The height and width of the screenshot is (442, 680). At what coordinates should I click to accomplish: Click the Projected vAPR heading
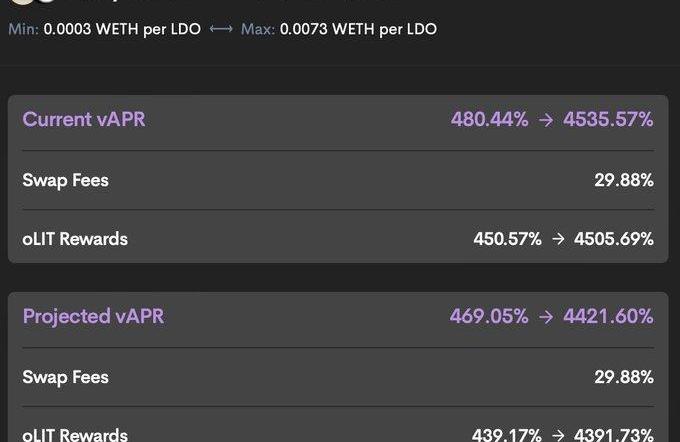(x=93, y=317)
